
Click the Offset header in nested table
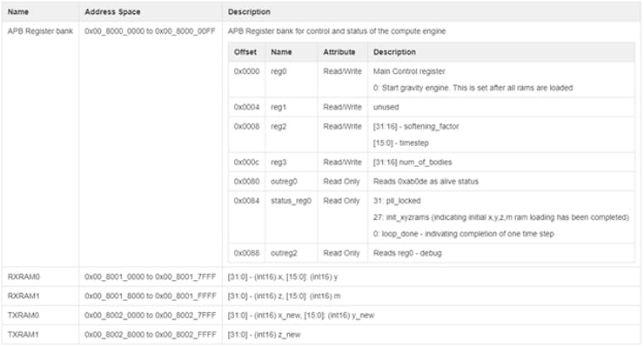coord(245,52)
